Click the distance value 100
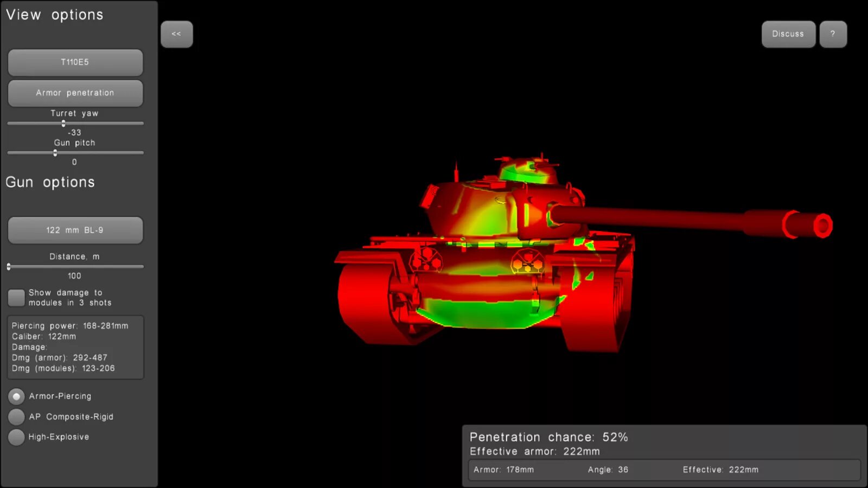This screenshot has height=488, width=868. click(74, 276)
